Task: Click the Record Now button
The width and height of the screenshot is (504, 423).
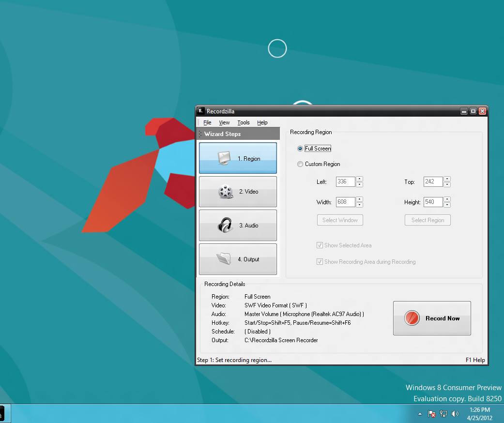Action: point(432,318)
